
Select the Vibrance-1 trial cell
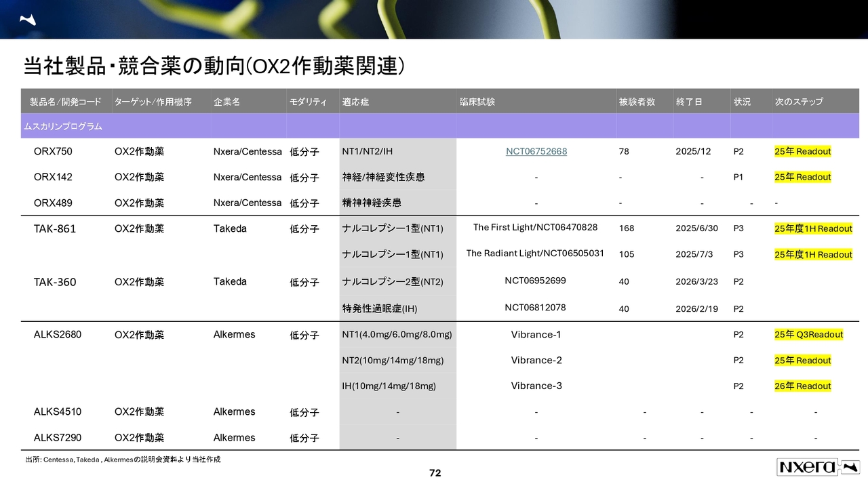coord(536,335)
